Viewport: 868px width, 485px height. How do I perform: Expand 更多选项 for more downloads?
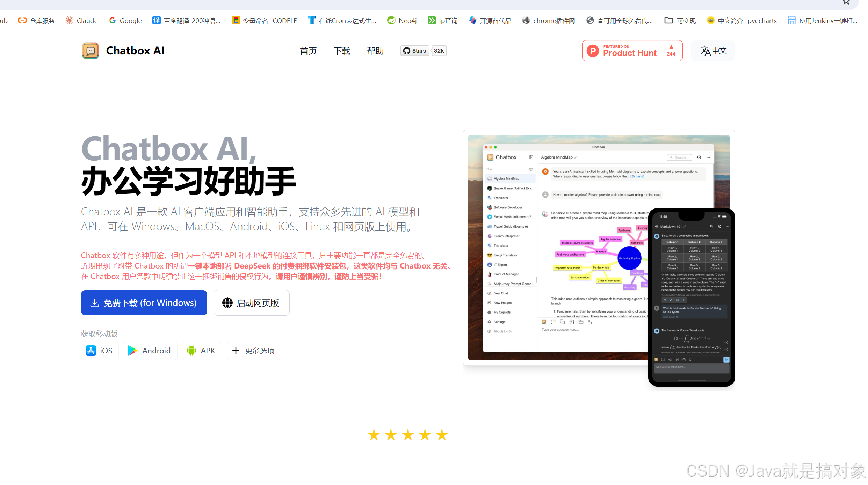[254, 351]
